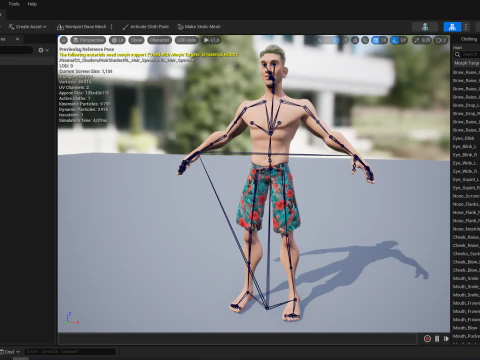Open the viewport Show menu

(136, 40)
